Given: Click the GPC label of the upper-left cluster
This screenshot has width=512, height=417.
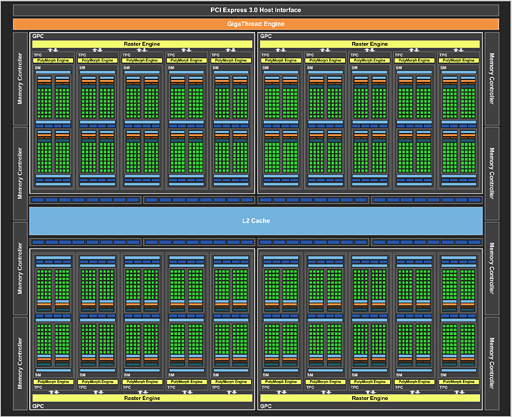Looking at the screenshot, I should coord(38,36).
